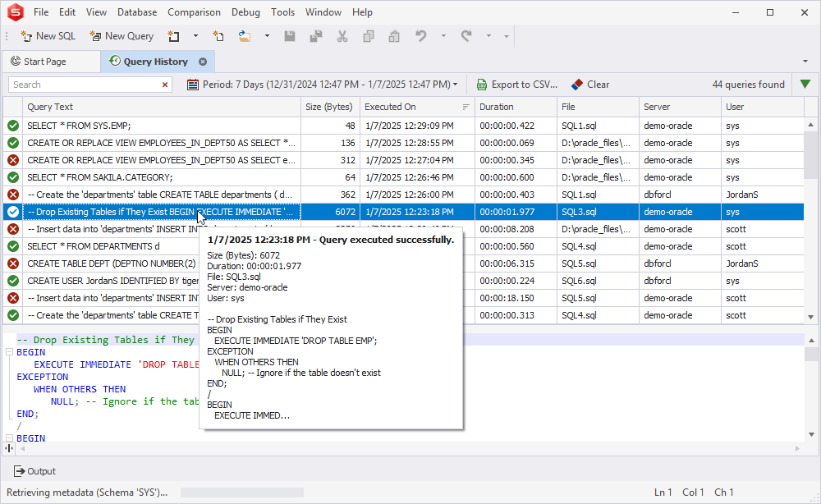This screenshot has height=504, width=821.
Task: Sort by File column header
Action: (598, 107)
